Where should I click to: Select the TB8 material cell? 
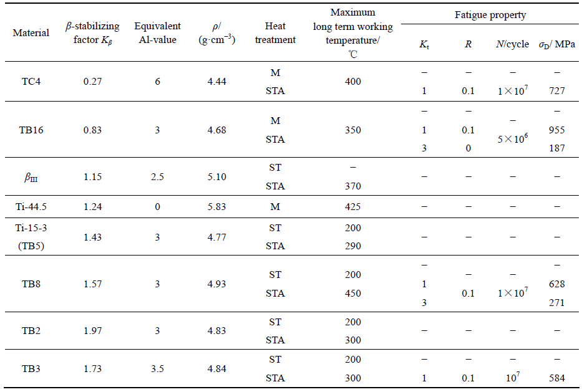pyautogui.click(x=31, y=284)
